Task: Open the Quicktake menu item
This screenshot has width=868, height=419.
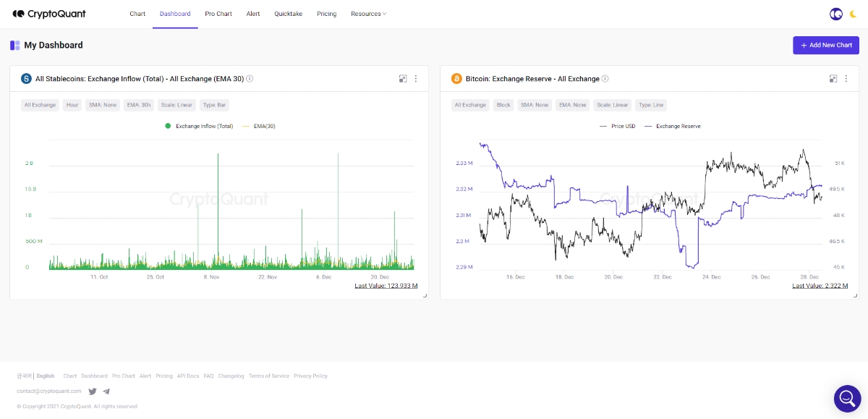Action: [288, 14]
